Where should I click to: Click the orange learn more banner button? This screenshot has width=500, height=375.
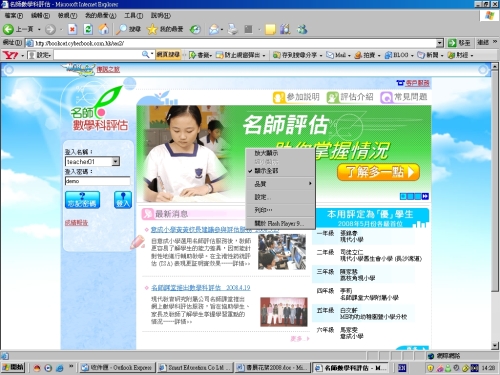click(x=378, y=172)
